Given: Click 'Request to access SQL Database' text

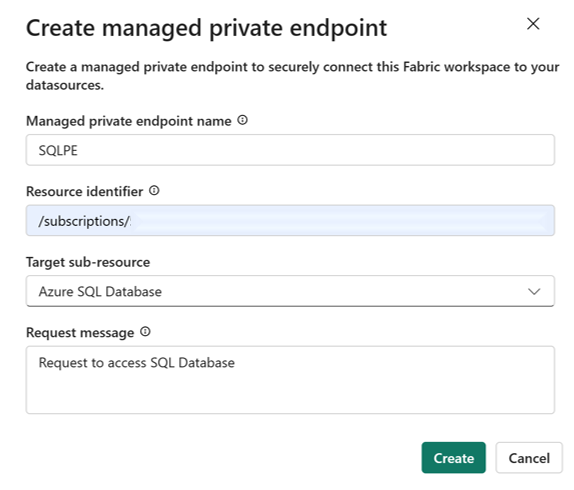Looking at the screenshot, I should (x=137, y=363).
